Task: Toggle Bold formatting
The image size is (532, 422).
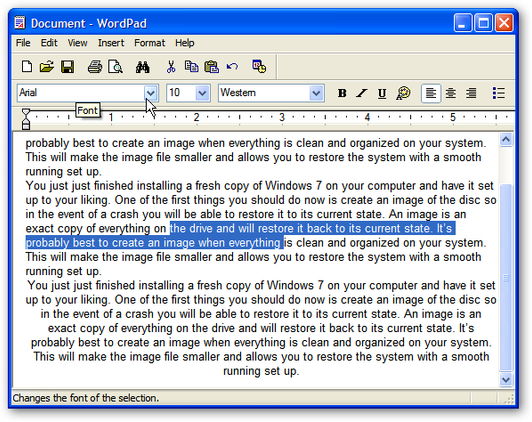Action: coord(342,93)
